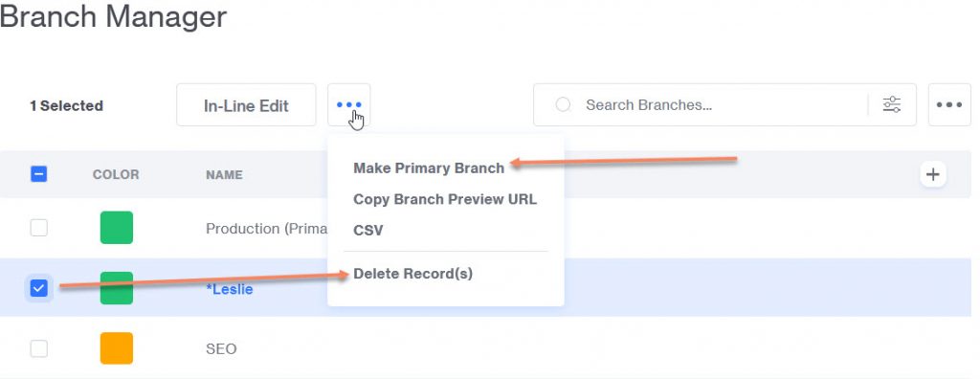Choose Make Primary Branch
The height and width of the screenshot is (379, 980).
tap(429, 168)
